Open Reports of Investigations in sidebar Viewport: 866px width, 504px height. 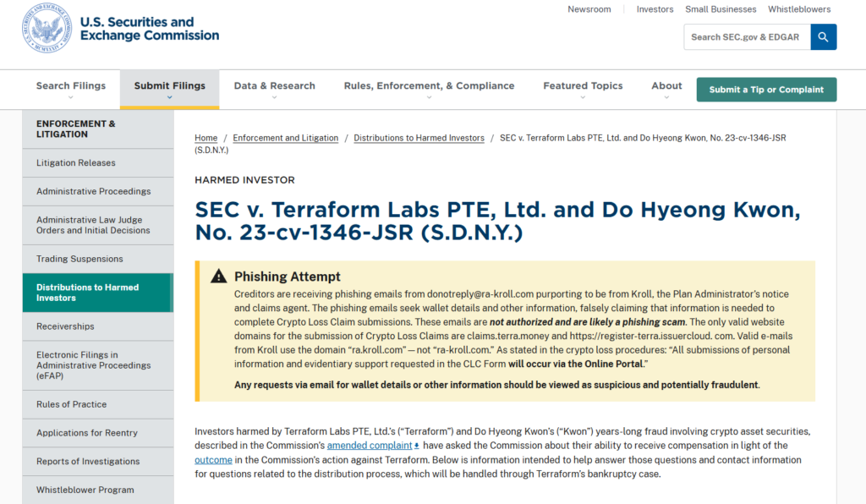point(98,462)
